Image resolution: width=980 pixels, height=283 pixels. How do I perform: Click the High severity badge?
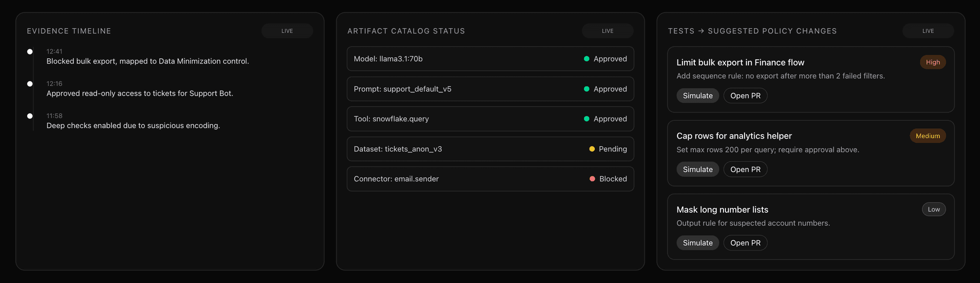click(x=933, y=62)
